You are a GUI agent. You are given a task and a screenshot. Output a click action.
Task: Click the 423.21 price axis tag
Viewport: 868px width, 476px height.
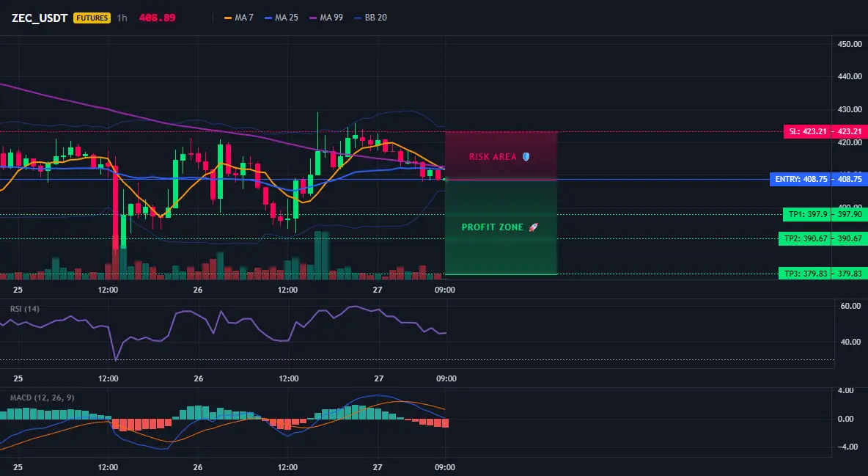coord(850,131)
